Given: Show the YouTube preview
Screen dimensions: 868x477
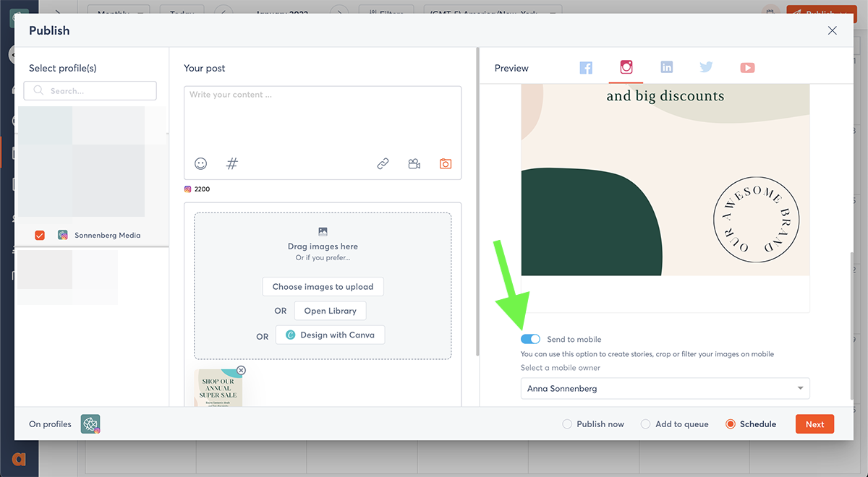Looking at the screenshot, I should pos(747,68).
